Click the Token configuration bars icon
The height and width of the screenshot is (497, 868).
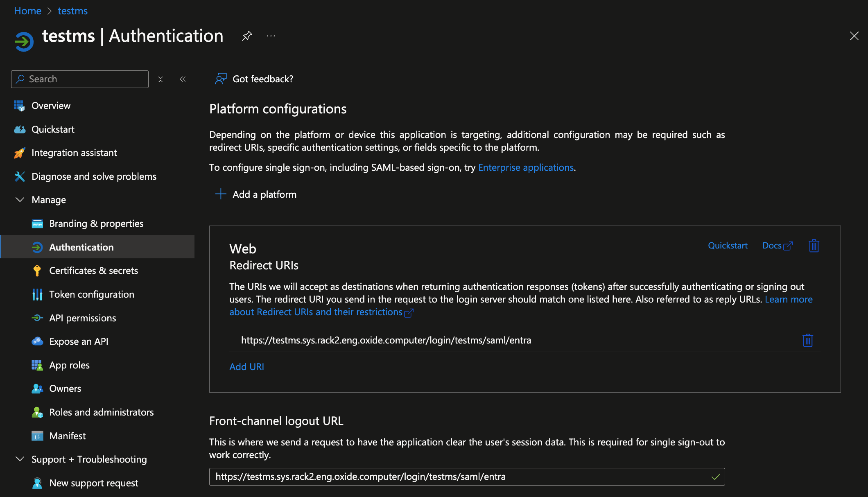(37, 294)
